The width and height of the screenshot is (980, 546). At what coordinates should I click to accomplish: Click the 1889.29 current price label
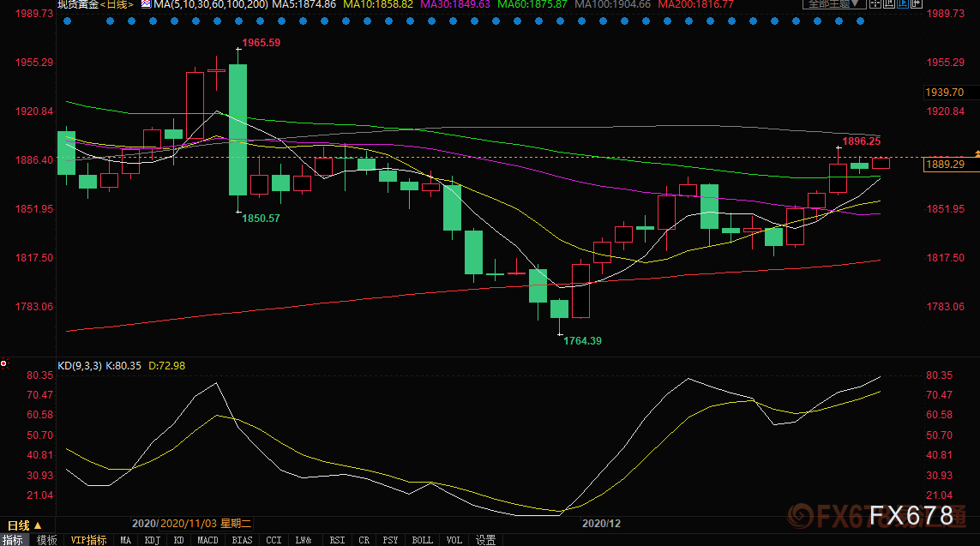[x=944, y=165]
